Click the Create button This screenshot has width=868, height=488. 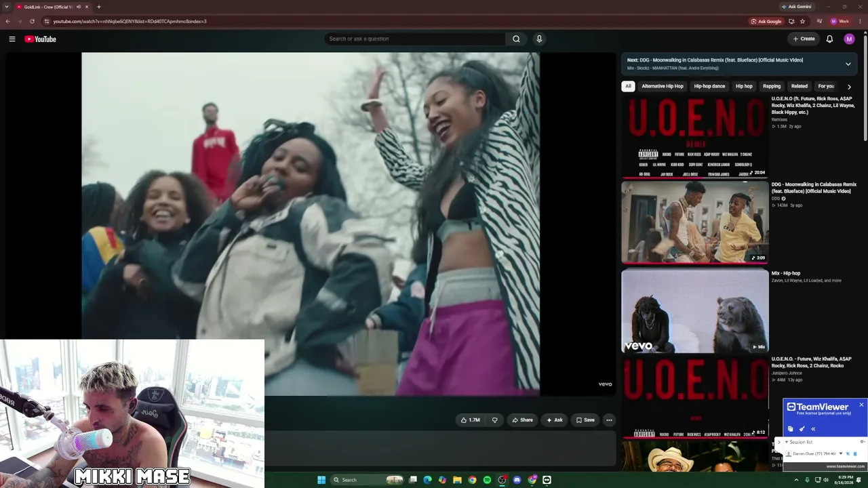click(804, 39)
